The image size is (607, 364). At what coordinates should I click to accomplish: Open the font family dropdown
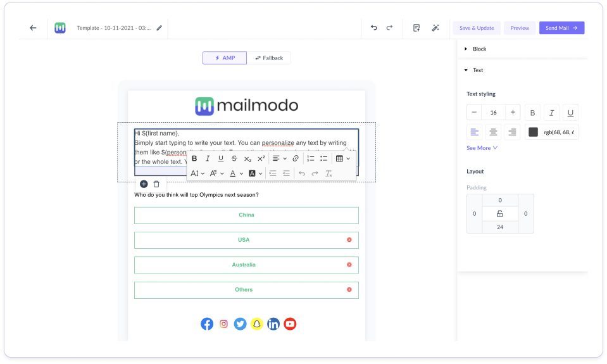tap(216, 173)
